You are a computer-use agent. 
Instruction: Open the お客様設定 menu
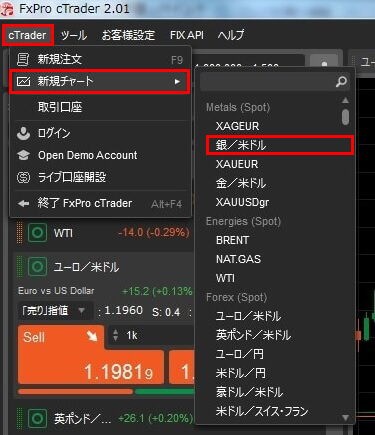point(128,35)
